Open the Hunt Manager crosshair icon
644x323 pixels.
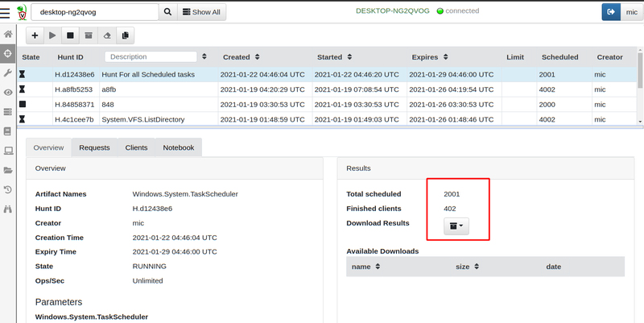click(x=8, y=53)
